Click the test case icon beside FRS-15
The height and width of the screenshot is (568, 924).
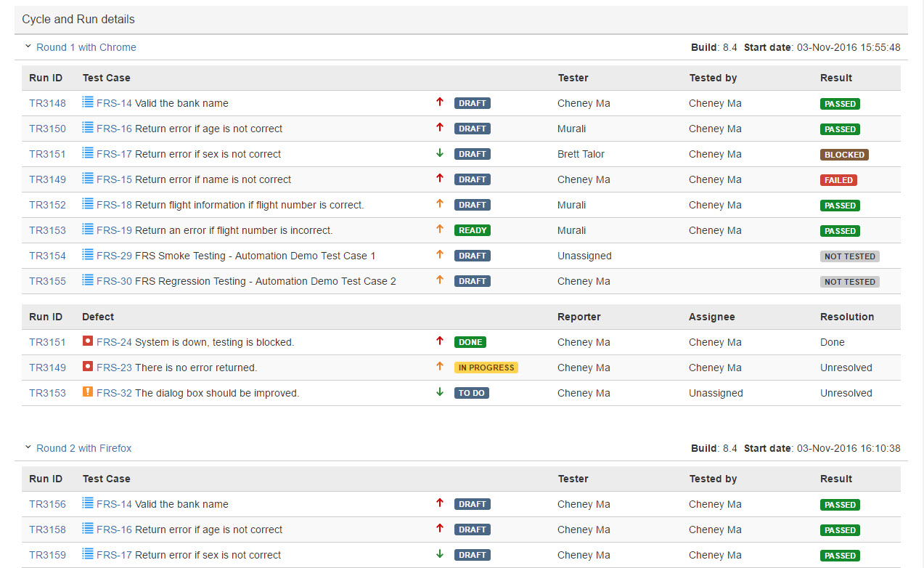(88, 178)
